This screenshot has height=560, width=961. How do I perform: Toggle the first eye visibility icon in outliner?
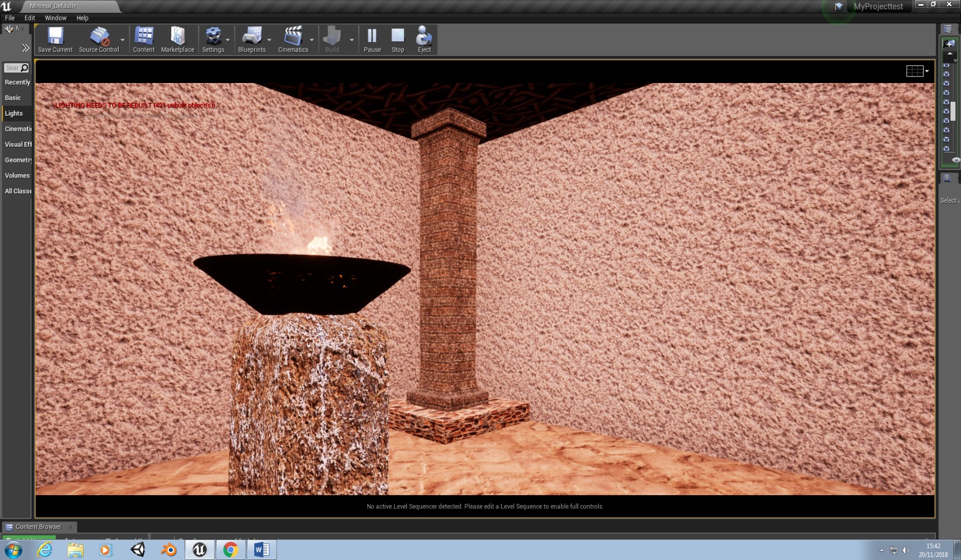coord(946,65)
